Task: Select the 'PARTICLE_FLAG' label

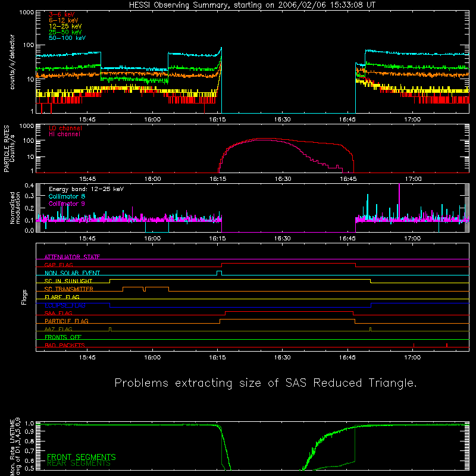Action: point(67,321)
